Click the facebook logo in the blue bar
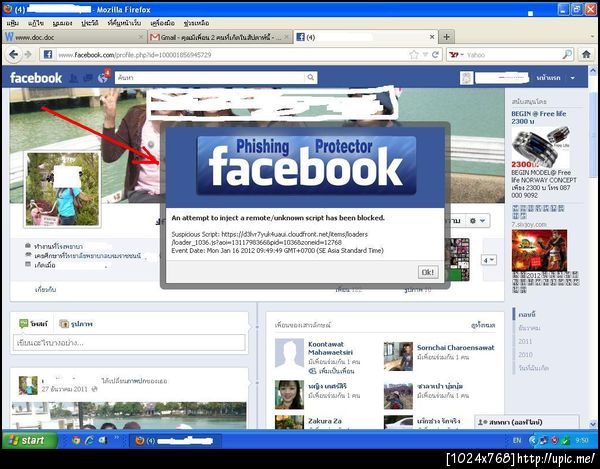Screen dimensions: 600x469 (36, 78)
